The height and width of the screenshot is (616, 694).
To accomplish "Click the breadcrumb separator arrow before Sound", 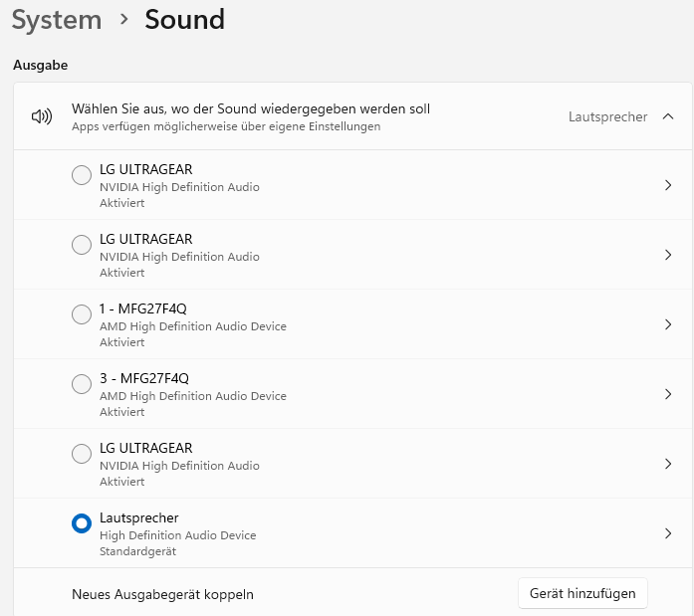I will pyautogui.click(x=123, y=20).
